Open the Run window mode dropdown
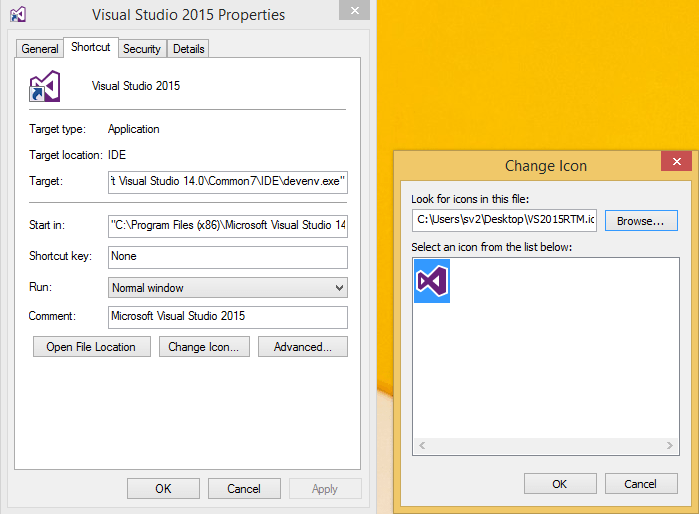This screenshot has height=514, width=699. pos(228,288)
